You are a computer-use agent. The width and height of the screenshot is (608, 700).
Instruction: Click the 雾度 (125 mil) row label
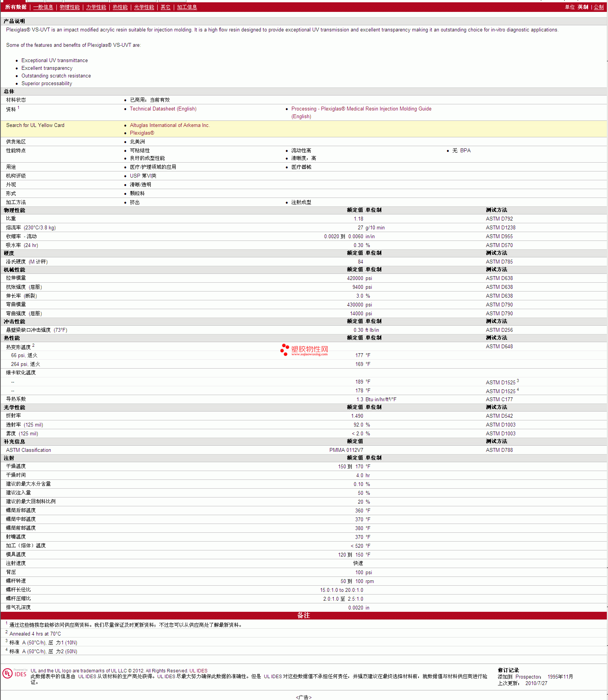click(22, 434)
